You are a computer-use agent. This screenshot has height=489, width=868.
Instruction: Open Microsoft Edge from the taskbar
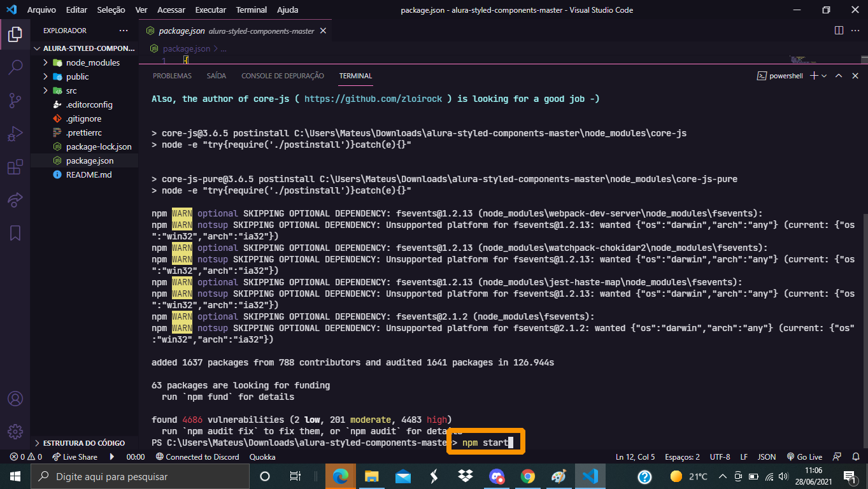(x=341, y=476)
